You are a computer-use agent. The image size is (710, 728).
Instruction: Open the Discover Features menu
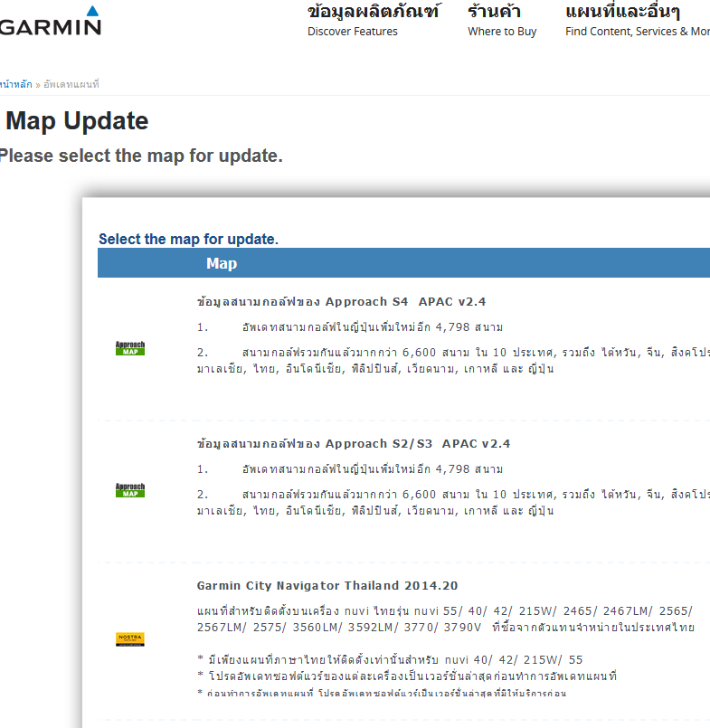click(x=373, y=20)
